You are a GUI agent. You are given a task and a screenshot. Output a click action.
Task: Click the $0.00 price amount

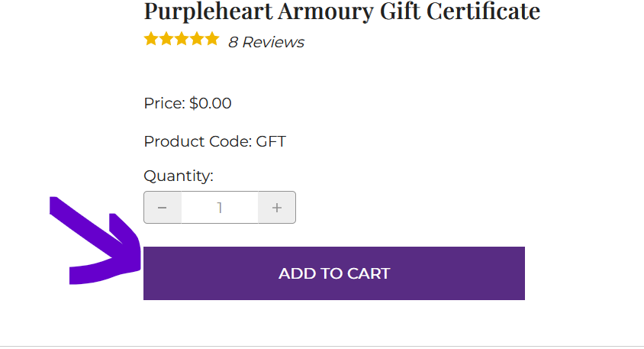pos(211,103)
